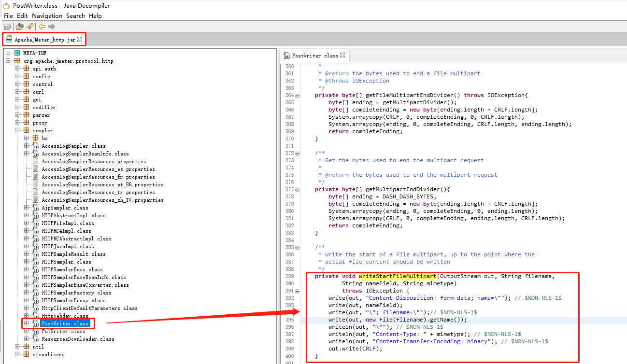Screen dimensions: 627x364
Task: Open the Navigation menu
Action: pos(47,16)
